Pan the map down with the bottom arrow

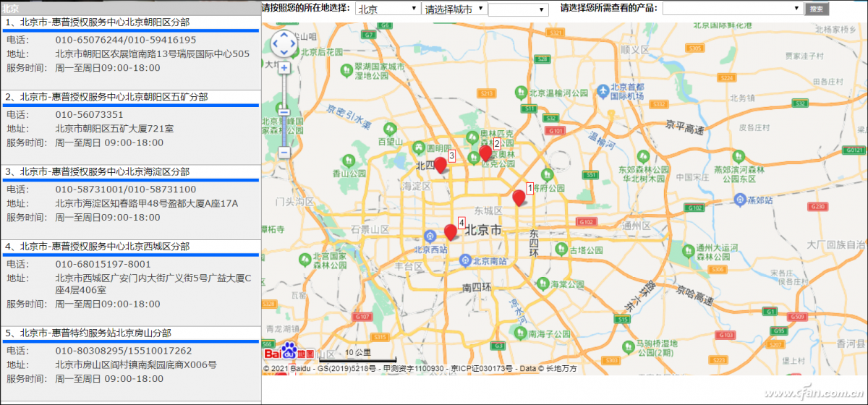[x=284, y=54]
